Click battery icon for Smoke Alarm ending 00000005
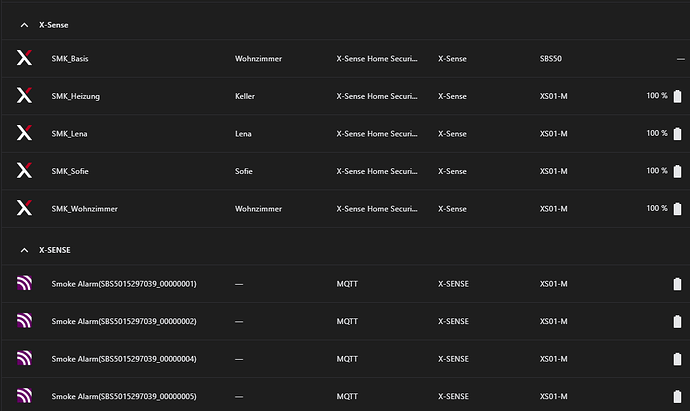 tap(677, 396)
